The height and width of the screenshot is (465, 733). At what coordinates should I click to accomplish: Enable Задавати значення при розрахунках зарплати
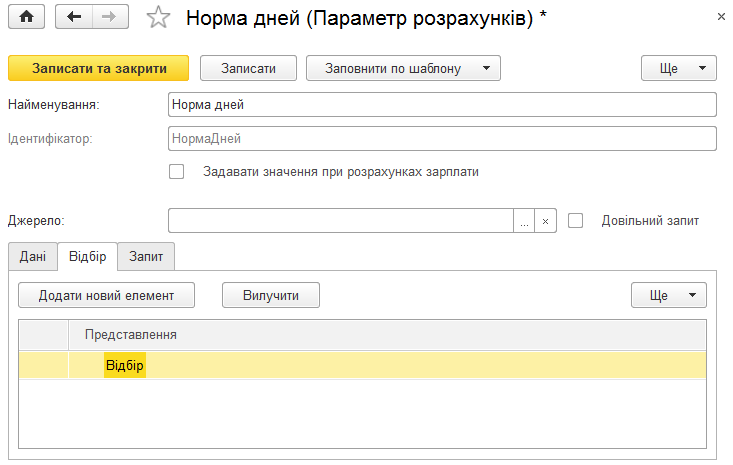coord(176,172)
